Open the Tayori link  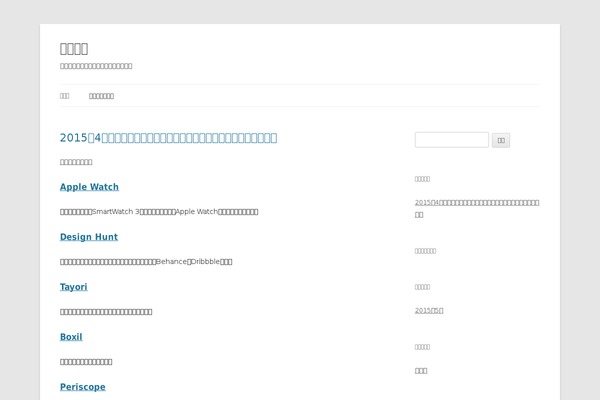[73, 287]
